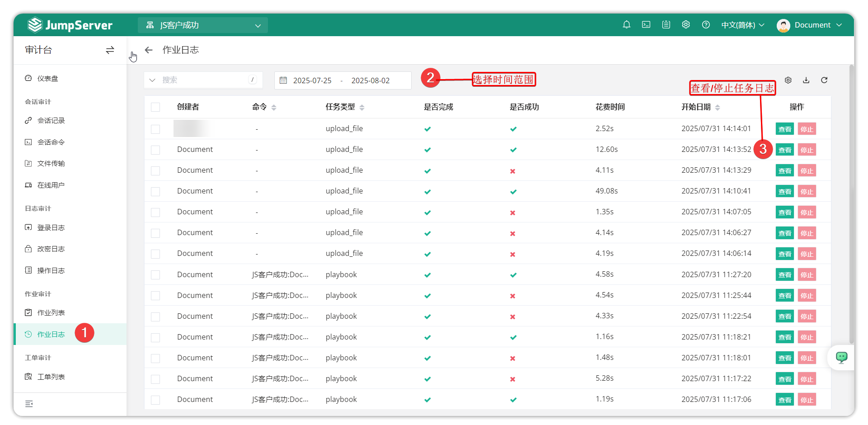The image size is (868, 425).
Task: Open table column settings gear icon
Action: 788,80
